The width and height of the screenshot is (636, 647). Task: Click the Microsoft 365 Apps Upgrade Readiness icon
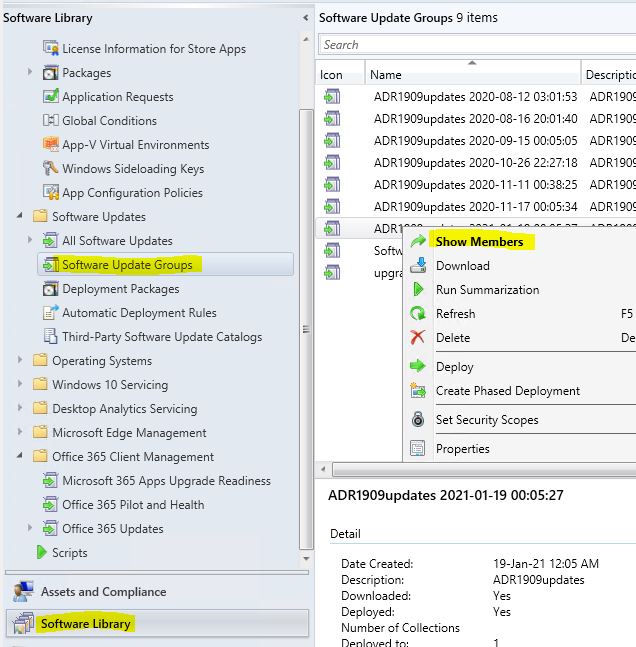(50, 480)
